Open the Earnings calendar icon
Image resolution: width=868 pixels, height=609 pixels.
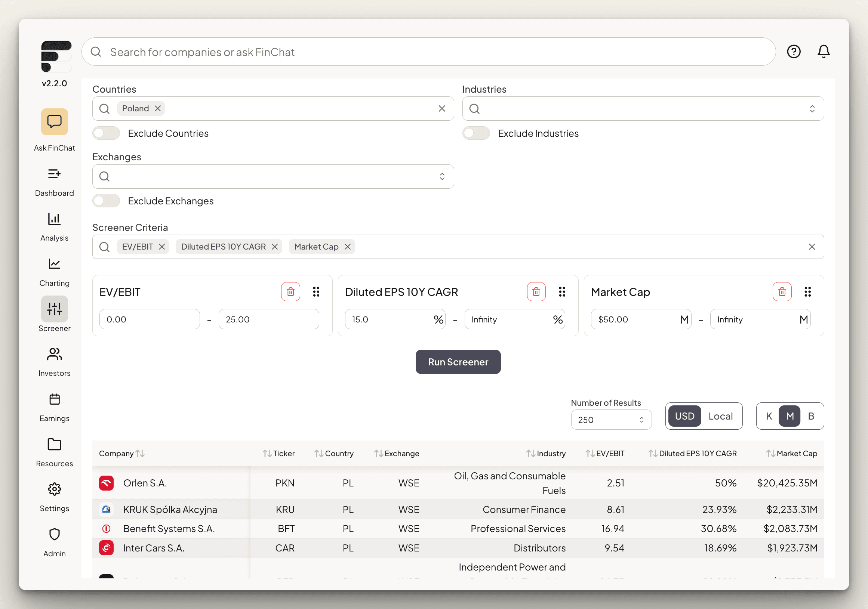coord(55,399)
